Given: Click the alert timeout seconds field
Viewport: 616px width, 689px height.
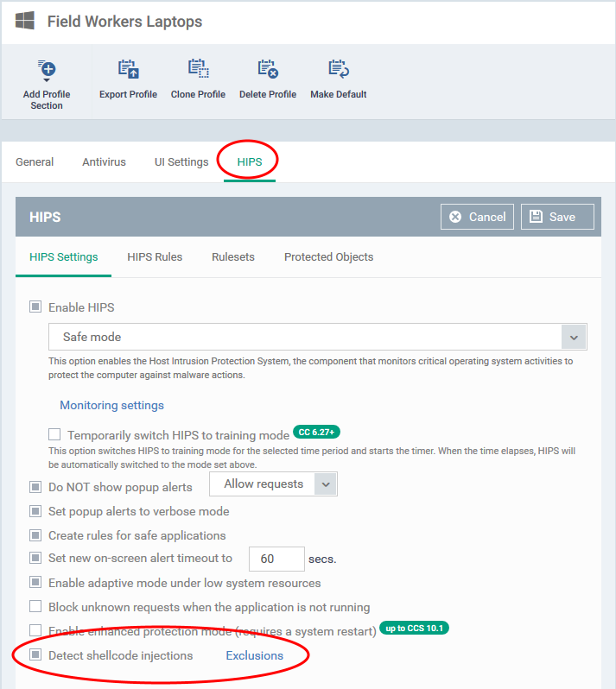Looking at the screenshot, I should (x=276, y=559).
